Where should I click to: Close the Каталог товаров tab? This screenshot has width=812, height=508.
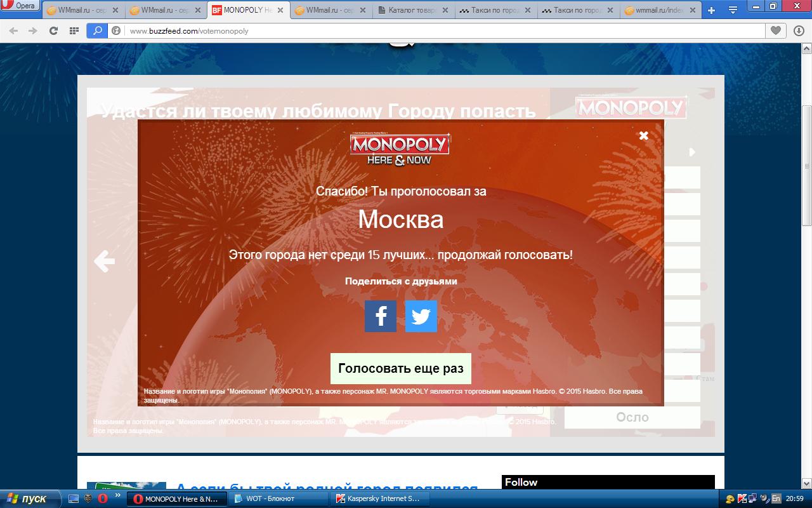point(444,10)
